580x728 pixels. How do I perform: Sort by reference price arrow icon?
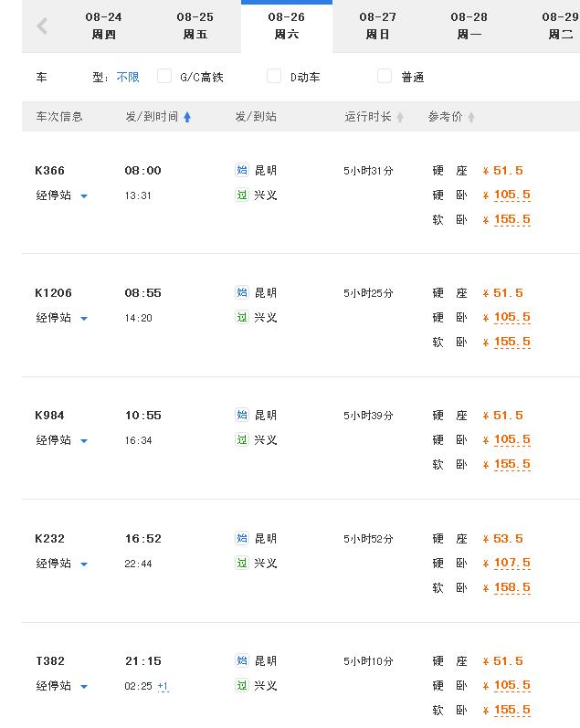(471, 117)
